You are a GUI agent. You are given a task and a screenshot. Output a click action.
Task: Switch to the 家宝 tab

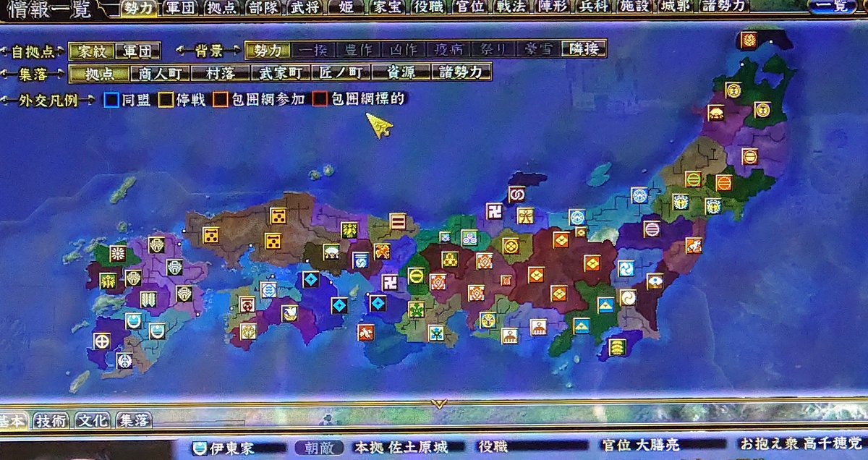pyautogui.click(x=388, y=7)
